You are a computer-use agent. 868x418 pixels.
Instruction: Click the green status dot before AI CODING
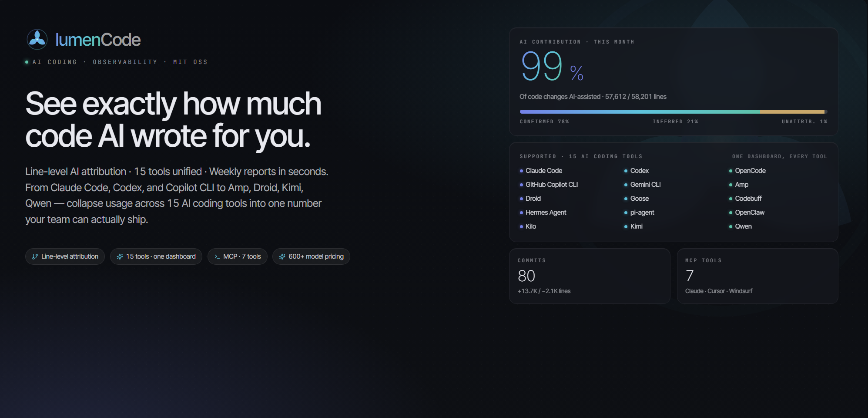[27, 62]
